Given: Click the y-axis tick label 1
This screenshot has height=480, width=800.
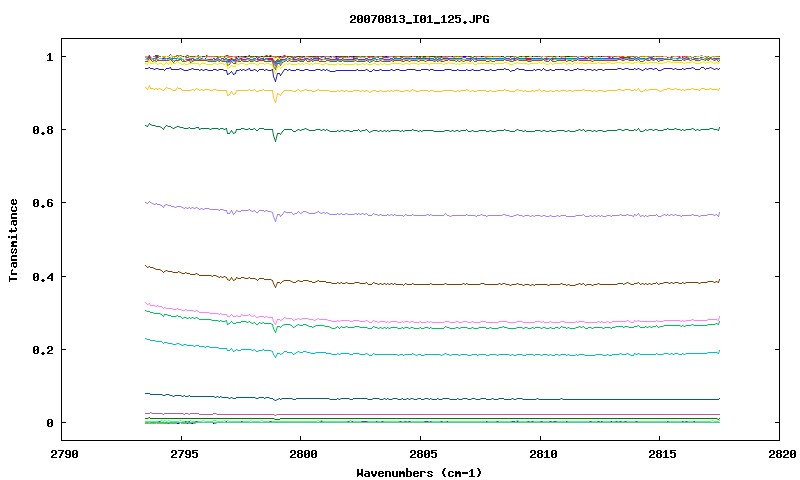Looking at the screenshot, I should click(49, 57).
